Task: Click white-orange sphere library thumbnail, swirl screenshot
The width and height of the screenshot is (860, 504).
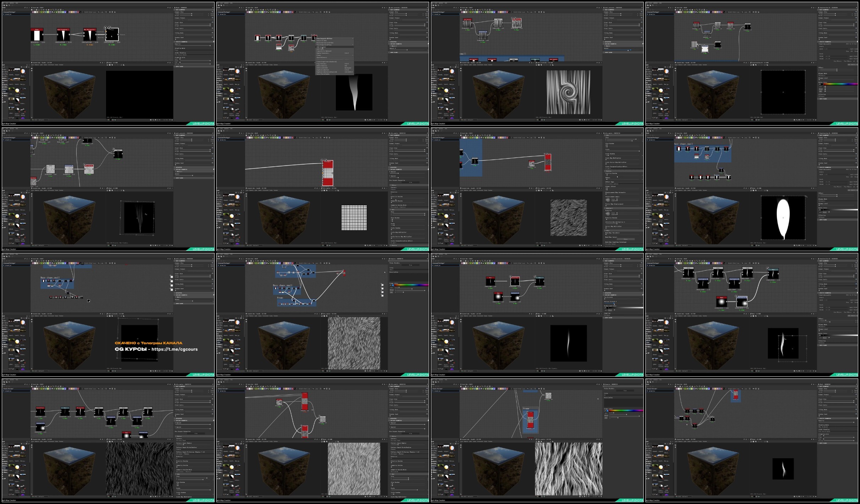Action: 452,71
